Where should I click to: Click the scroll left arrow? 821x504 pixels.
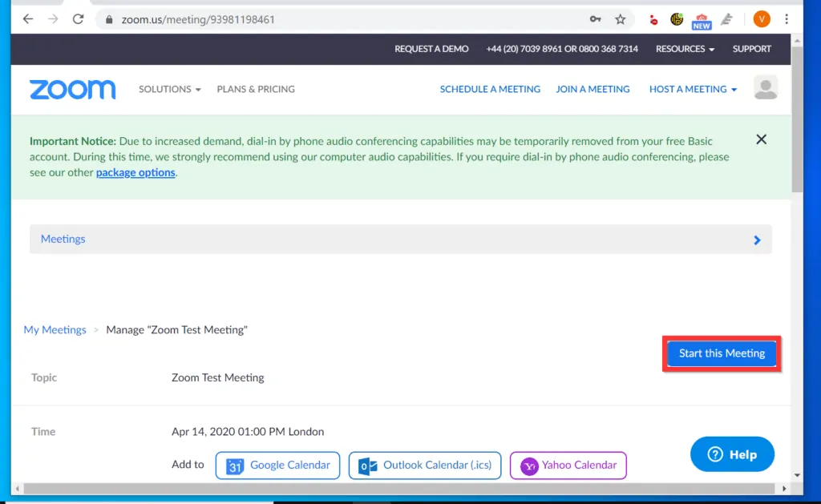point(18,488)
